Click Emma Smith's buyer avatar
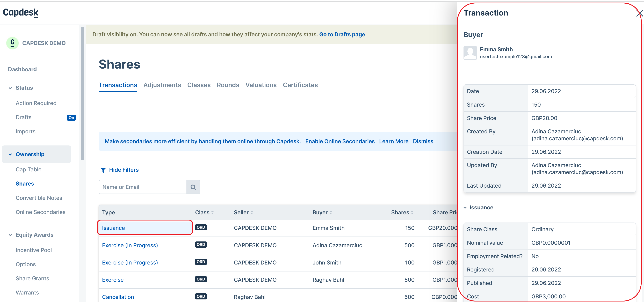 (470, 53)
